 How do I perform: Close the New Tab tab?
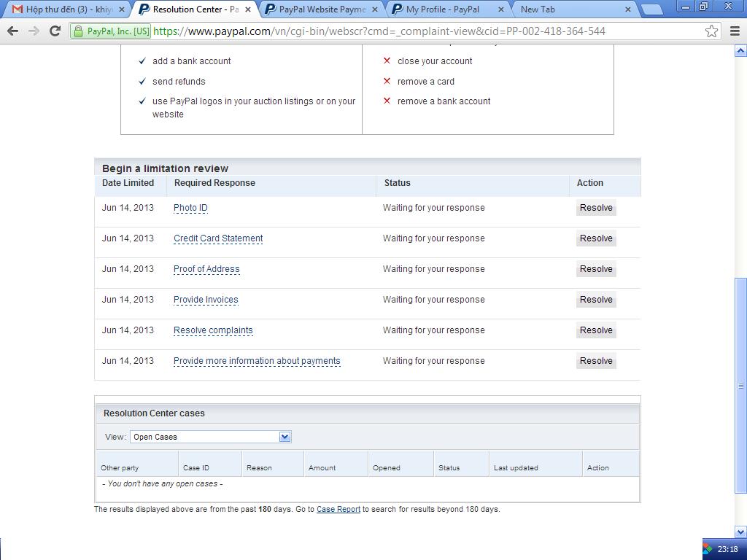[x=628, y=9]
